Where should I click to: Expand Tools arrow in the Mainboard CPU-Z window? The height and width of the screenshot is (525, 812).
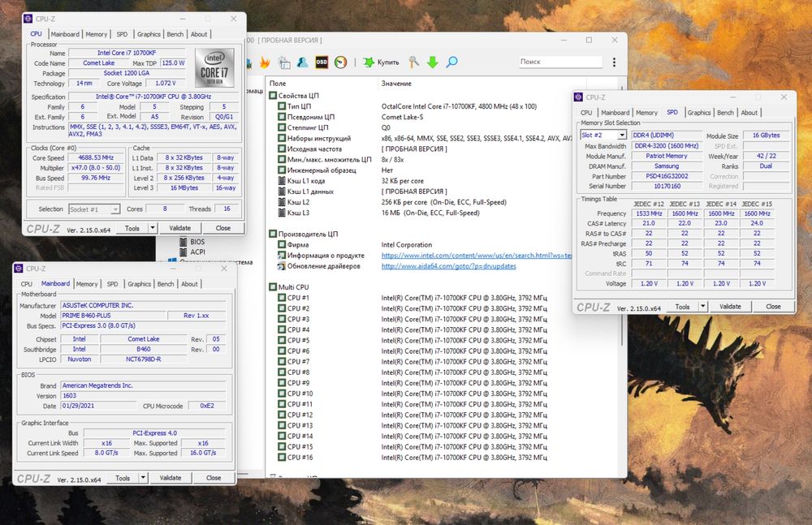[x=142, y=478]
